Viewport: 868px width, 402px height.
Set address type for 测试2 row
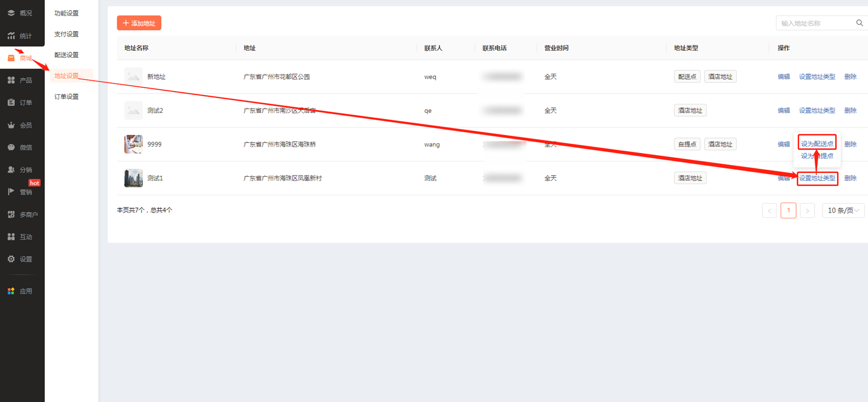click(817, 111)
